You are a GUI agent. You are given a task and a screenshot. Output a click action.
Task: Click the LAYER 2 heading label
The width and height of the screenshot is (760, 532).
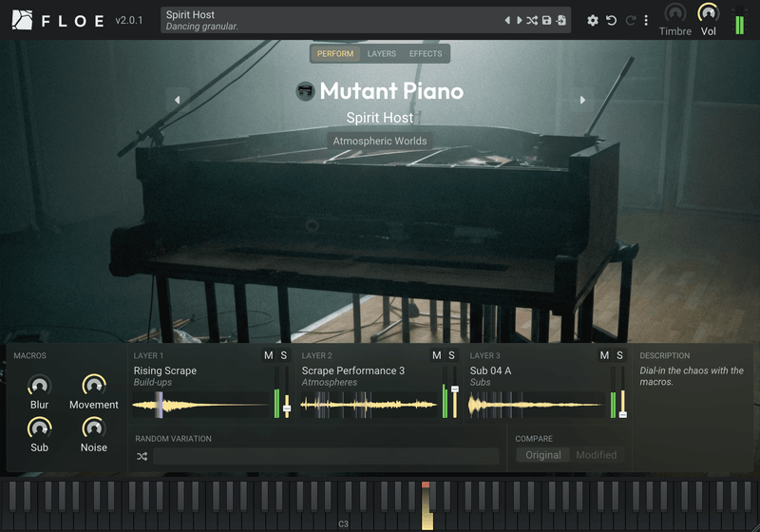click(317, 355)
